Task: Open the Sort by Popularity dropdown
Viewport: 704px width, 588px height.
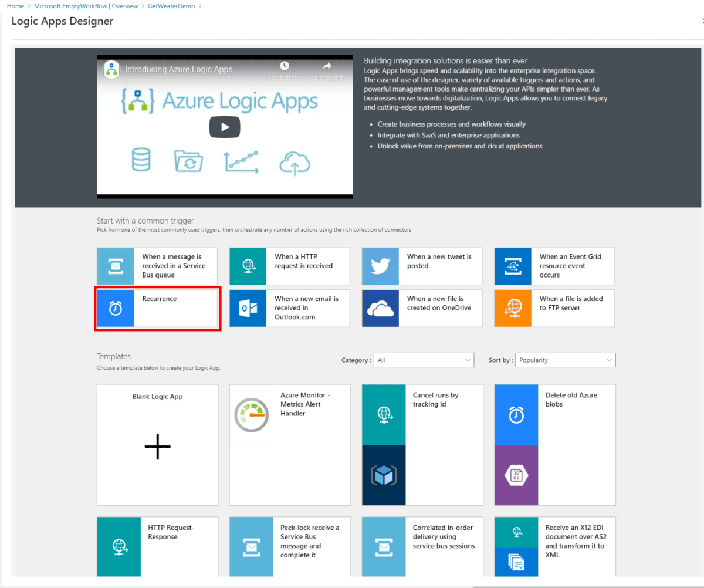Action: click(566, 360)
